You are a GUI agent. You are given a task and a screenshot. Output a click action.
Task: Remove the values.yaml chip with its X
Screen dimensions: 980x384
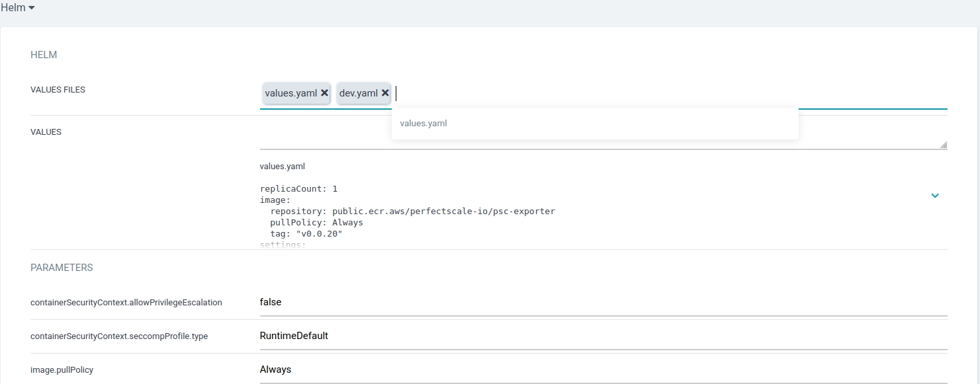coord(324,93)
